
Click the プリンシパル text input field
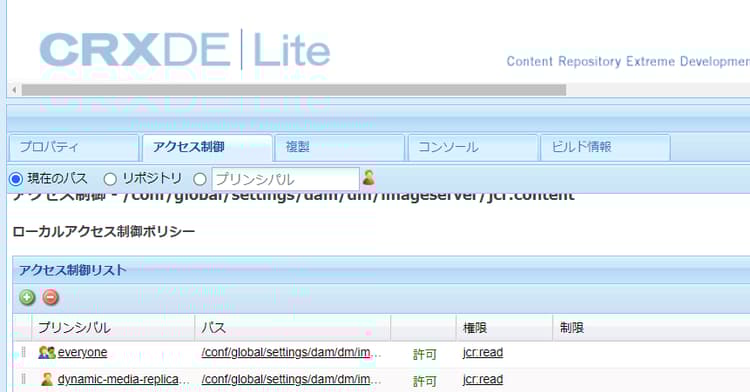pyautogui.click(x=285, y=179)
